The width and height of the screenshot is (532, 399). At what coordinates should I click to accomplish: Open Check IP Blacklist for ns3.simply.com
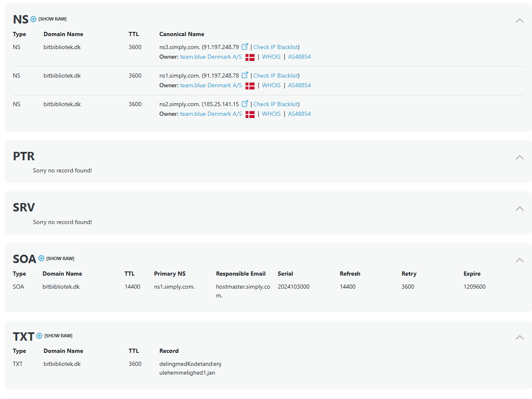click(x=275, y=47)
